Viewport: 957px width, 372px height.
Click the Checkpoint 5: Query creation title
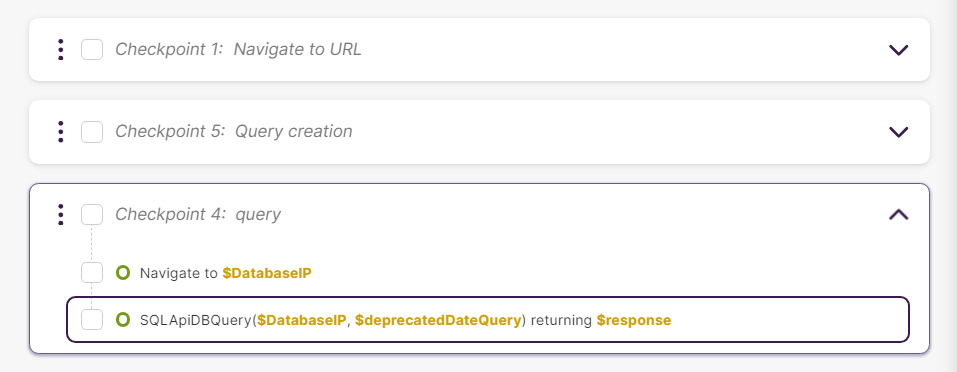pyautogui.click(x=234, y=132)
